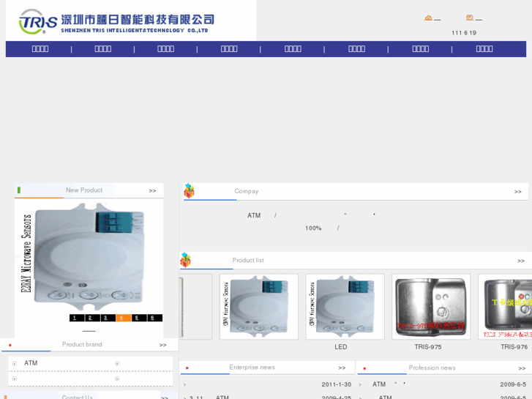The height and width of the screenshot is (399, 532).
Task: Expand Product list with its >> arrow
Action: coord(521,261)
